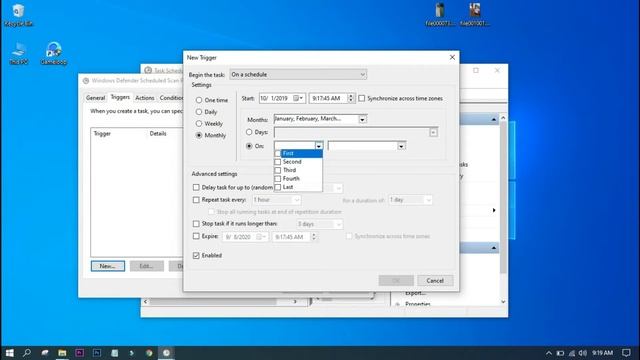Enable Synchronize across time zones near Start

(362, 98)
